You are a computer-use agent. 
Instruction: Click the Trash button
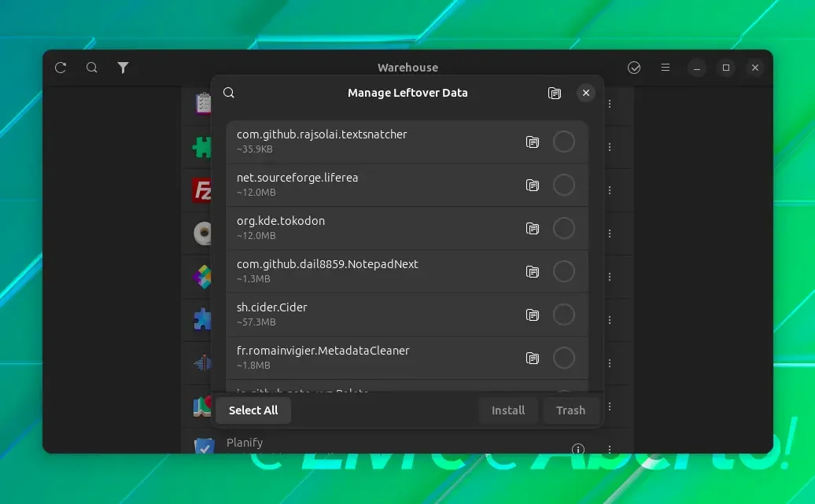click(x=570, y=410)
